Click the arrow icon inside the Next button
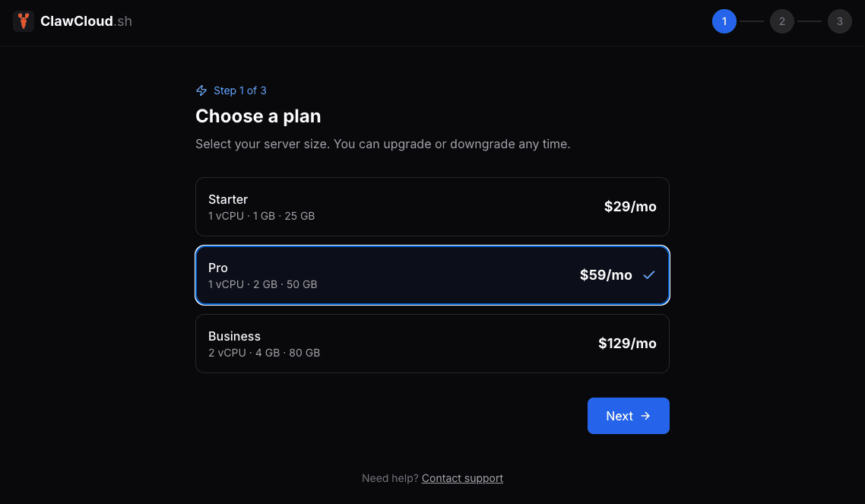This screenshot has width=865, height=504. tap(645, 416)
